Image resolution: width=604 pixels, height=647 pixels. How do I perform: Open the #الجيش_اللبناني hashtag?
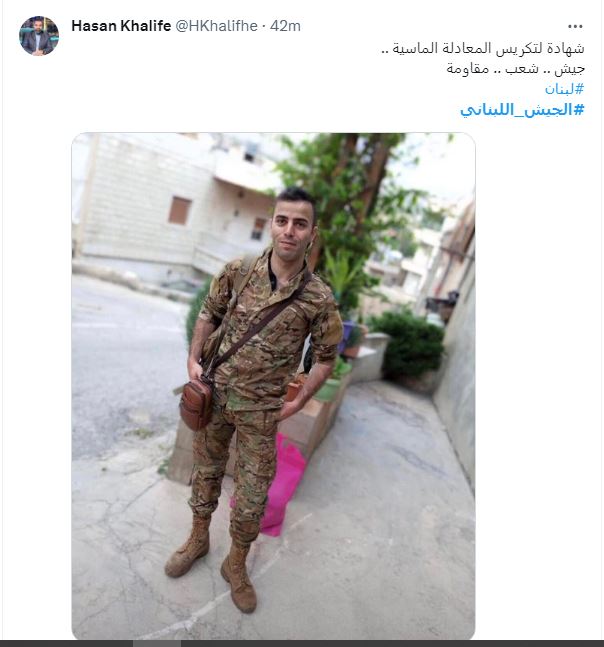coord(522,110)
